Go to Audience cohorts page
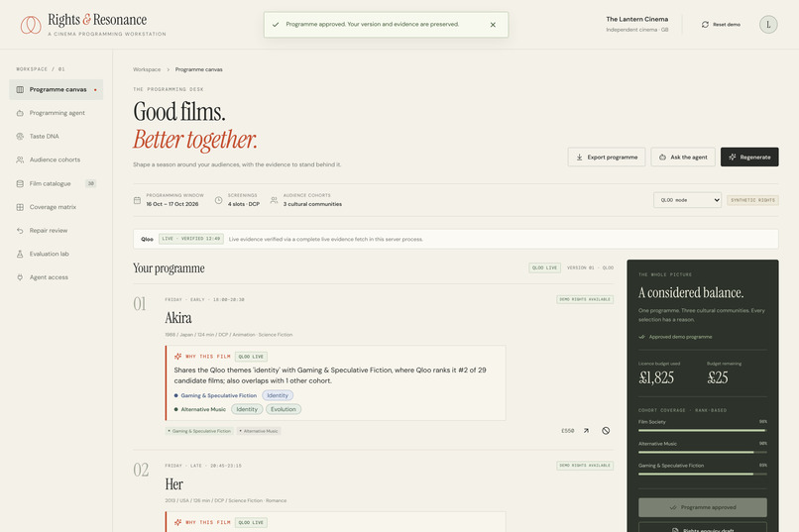 coord(57,160)
